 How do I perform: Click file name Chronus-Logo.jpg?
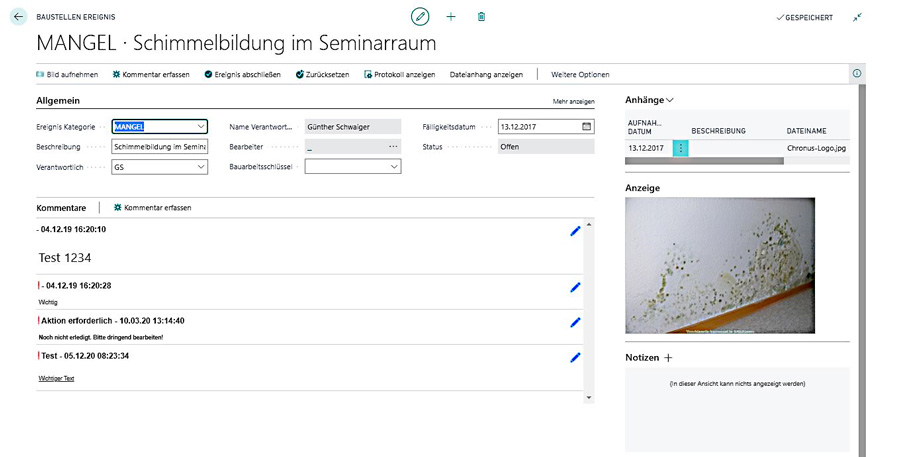pyautogui.click(x=816, y=148)
